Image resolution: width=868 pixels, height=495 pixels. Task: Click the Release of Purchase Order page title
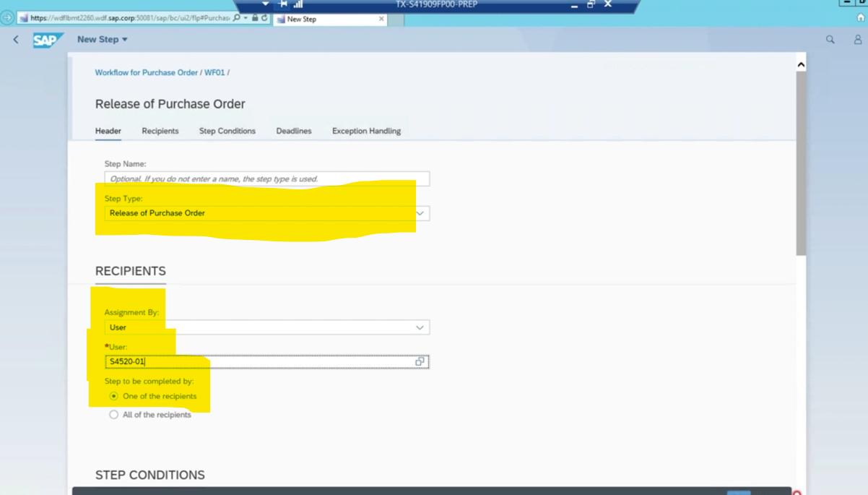click(x=170, y=104)
